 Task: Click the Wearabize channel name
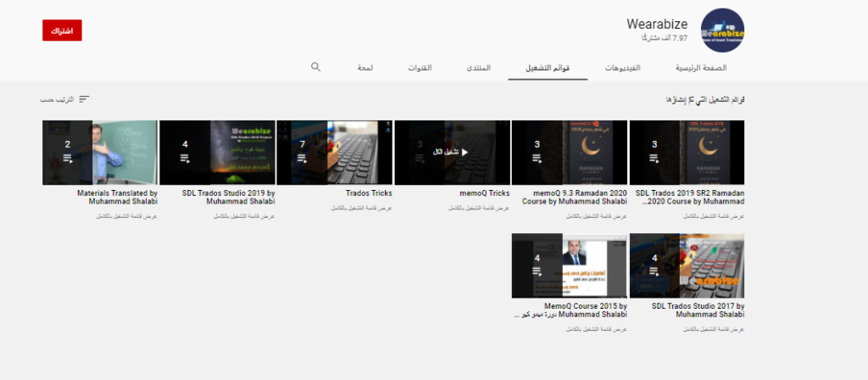[x=657, y=24]
